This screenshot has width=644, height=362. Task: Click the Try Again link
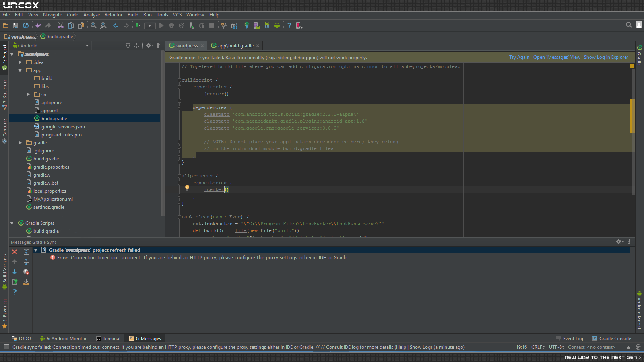click(x=519, y=57)
